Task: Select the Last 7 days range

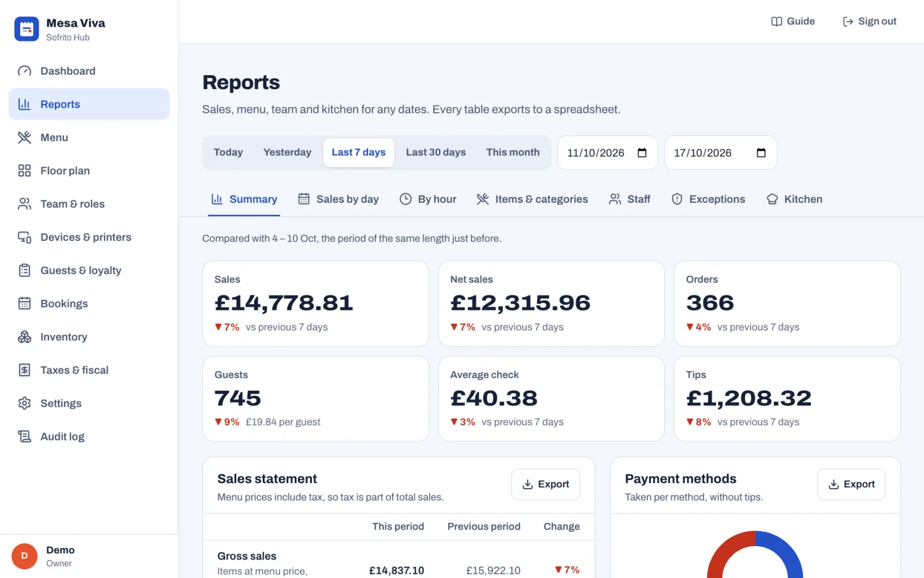Action: [359, 153]
